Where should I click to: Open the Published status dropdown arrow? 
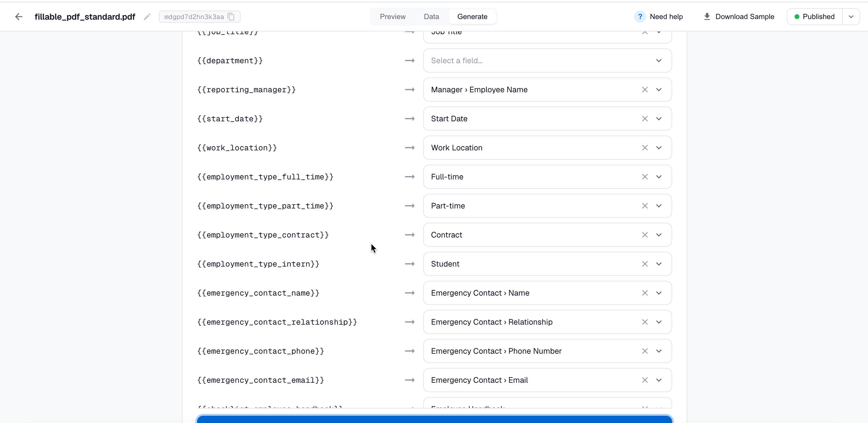tap(851, 17)
